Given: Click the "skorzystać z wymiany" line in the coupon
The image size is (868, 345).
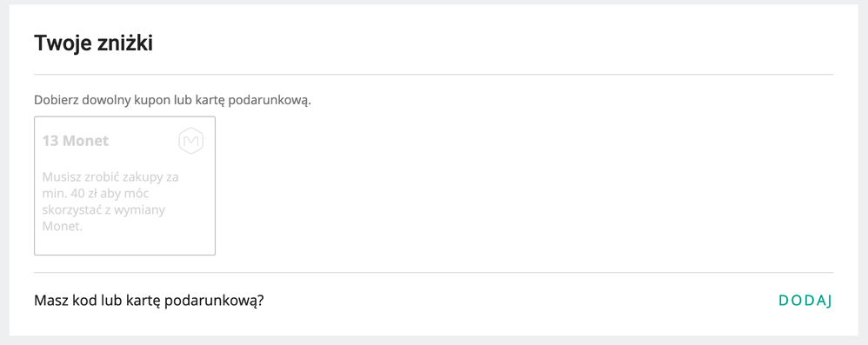Looking at the screenshot, I should click(x=104, y=210).
